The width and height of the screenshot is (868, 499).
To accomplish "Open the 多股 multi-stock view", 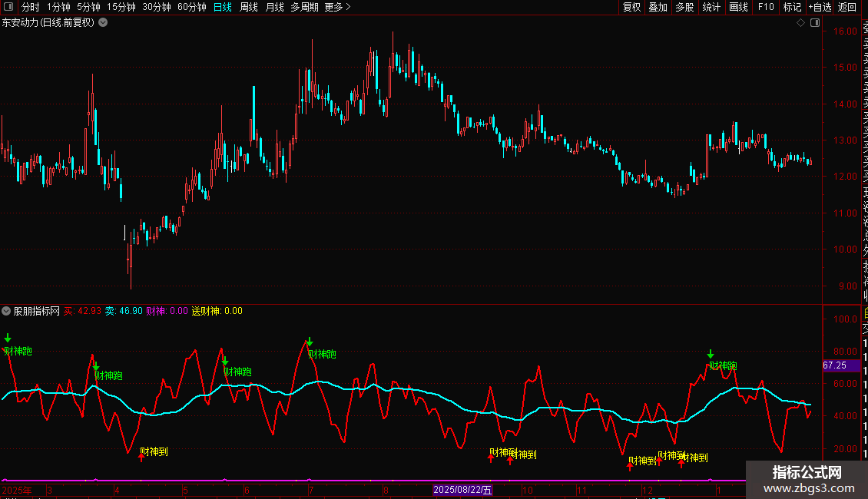I will [x=684, y=7].
